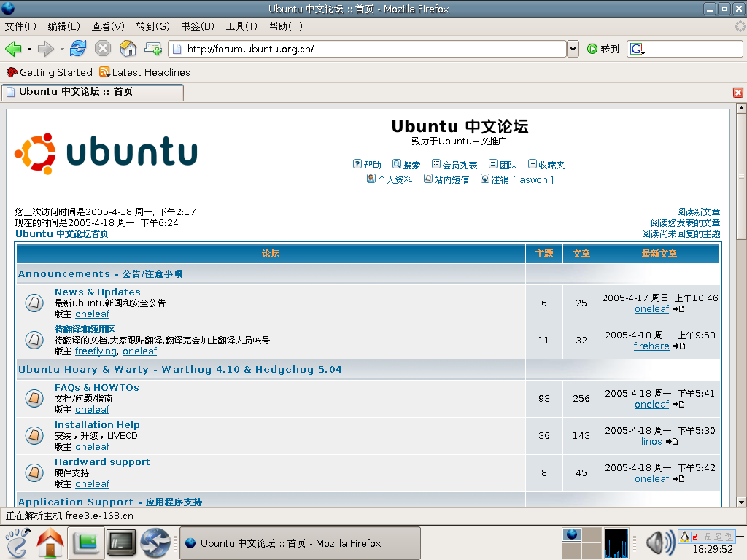Open the 待翻译和领用区 forum
Screen dimensions: 747x560
[85, 329]
